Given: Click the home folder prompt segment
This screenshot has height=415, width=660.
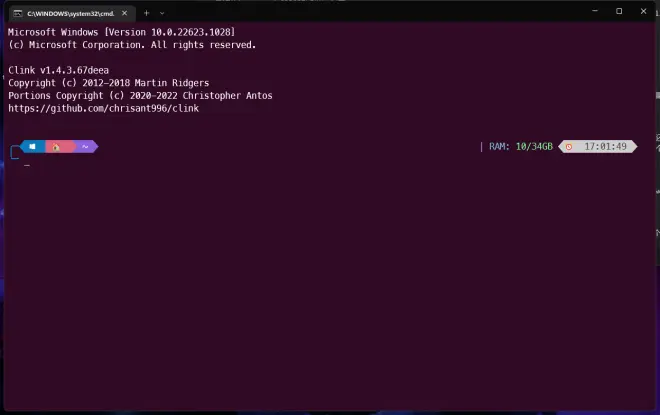Looking at the screenshot, I should click(59, 146).
